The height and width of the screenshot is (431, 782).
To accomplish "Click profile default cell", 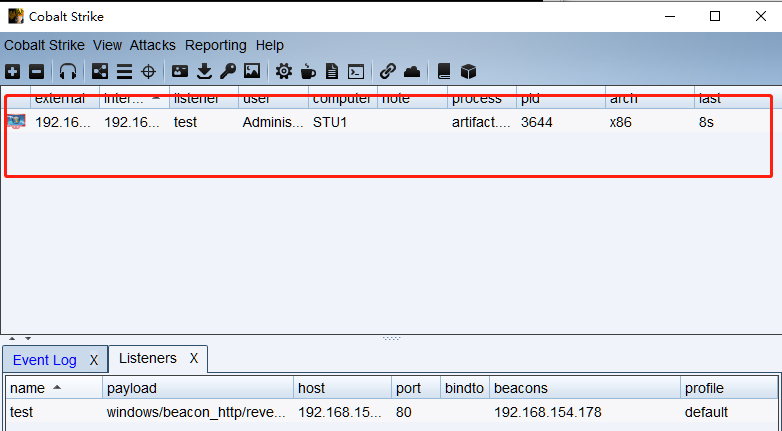I will coord(729,413).
